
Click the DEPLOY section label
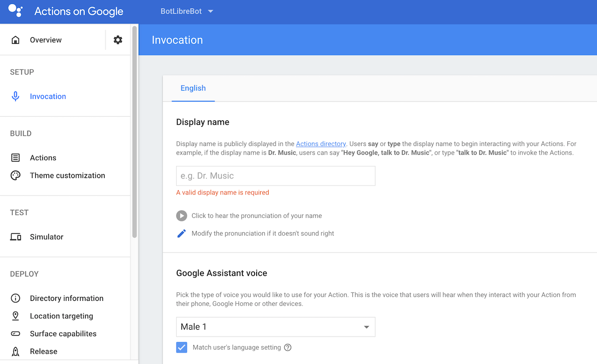pos(24,274)
